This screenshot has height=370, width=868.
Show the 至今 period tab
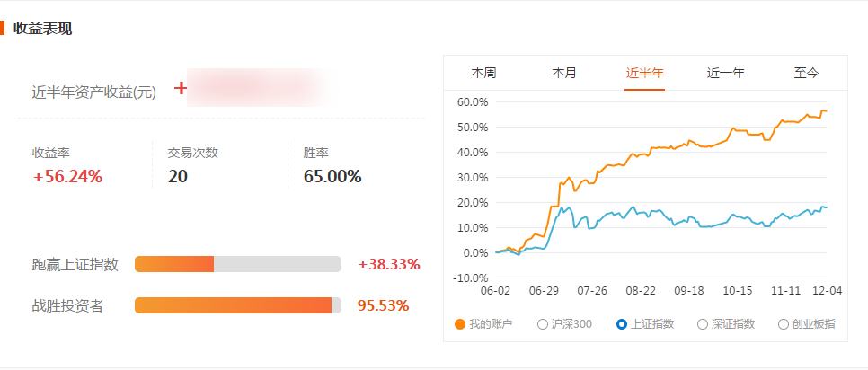pos(806,73)
